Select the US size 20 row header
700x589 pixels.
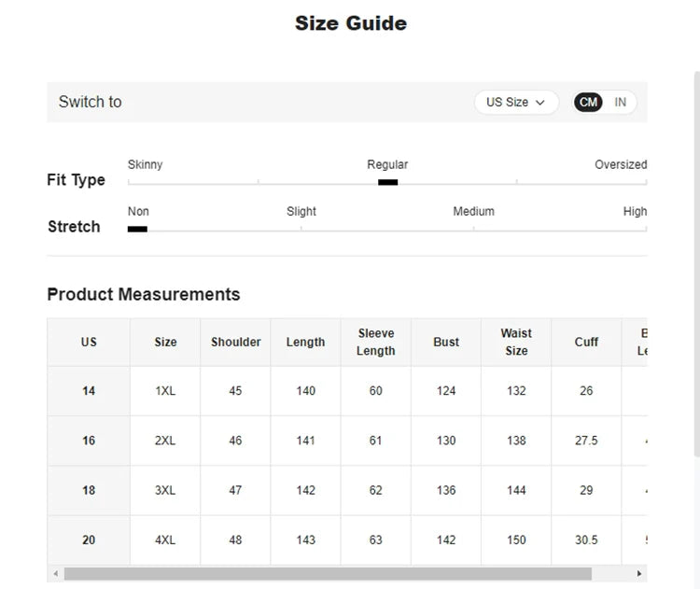click(89, 540)
